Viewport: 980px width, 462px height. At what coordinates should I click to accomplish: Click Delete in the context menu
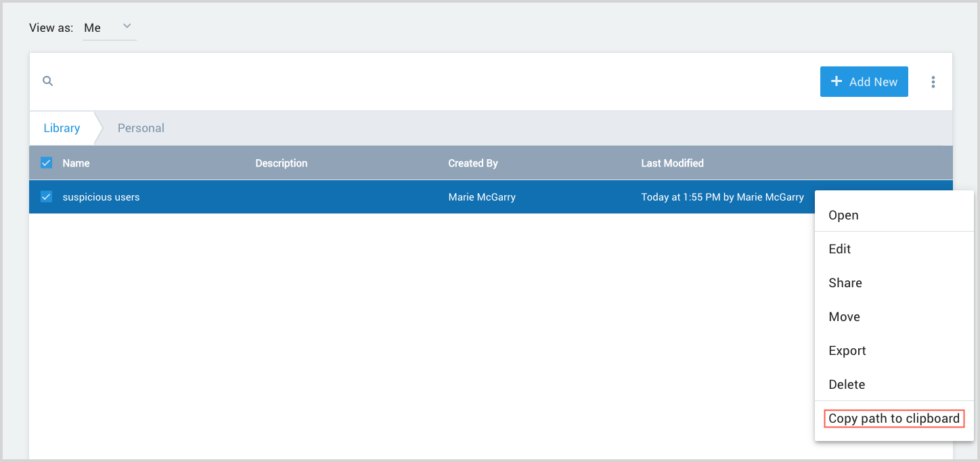click(846, 384)
